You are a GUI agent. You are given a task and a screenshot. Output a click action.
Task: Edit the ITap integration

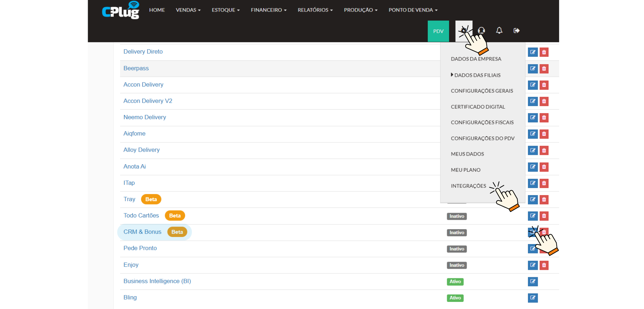tap(533, 183)
